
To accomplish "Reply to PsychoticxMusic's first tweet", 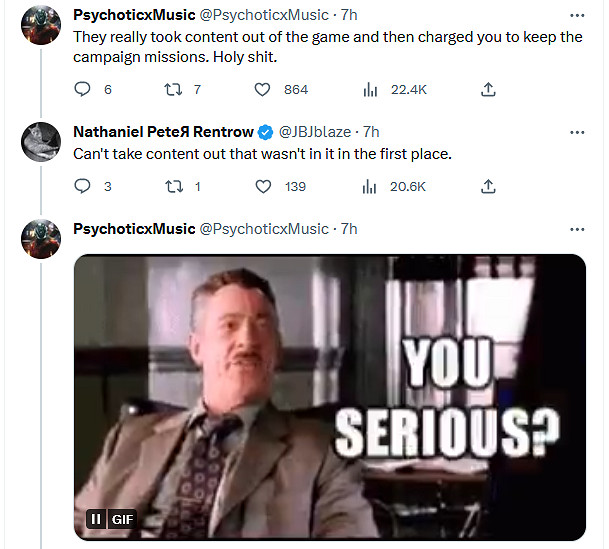I will (82, 90).
